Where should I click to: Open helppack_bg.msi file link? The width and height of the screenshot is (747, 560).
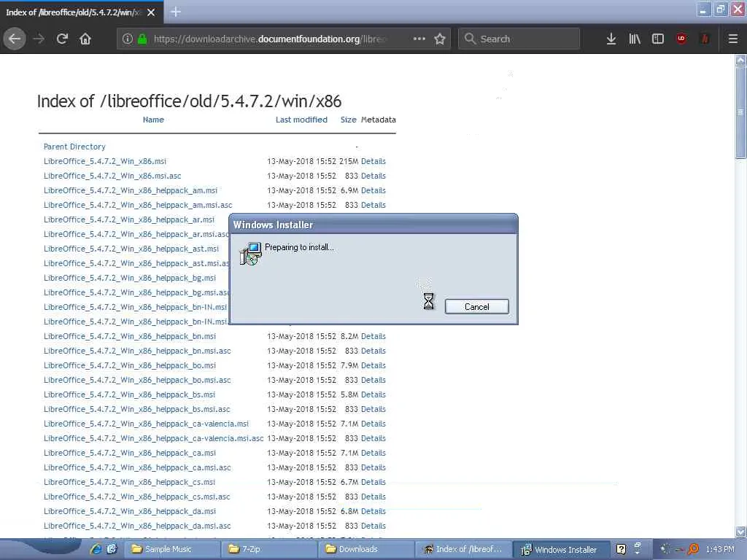130,278
